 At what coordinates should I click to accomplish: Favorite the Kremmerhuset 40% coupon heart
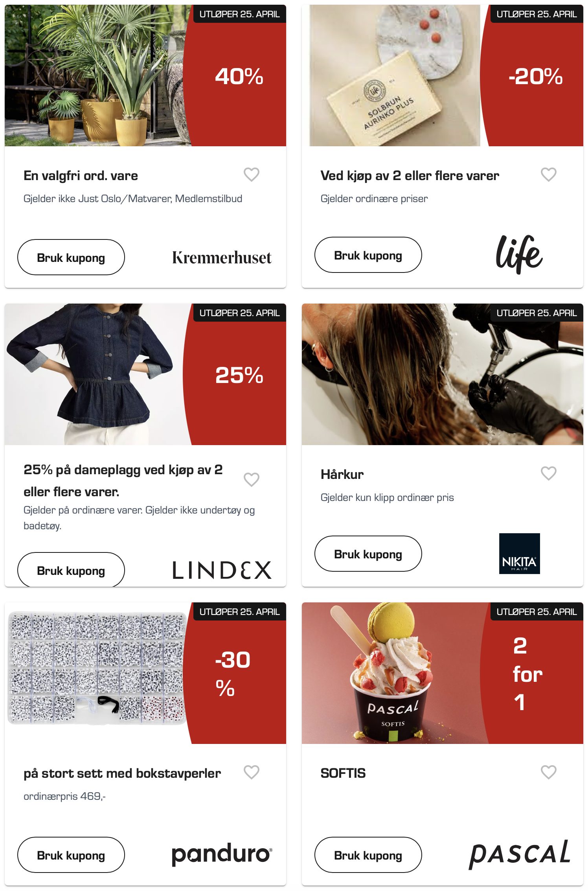(x=252, y=175)
